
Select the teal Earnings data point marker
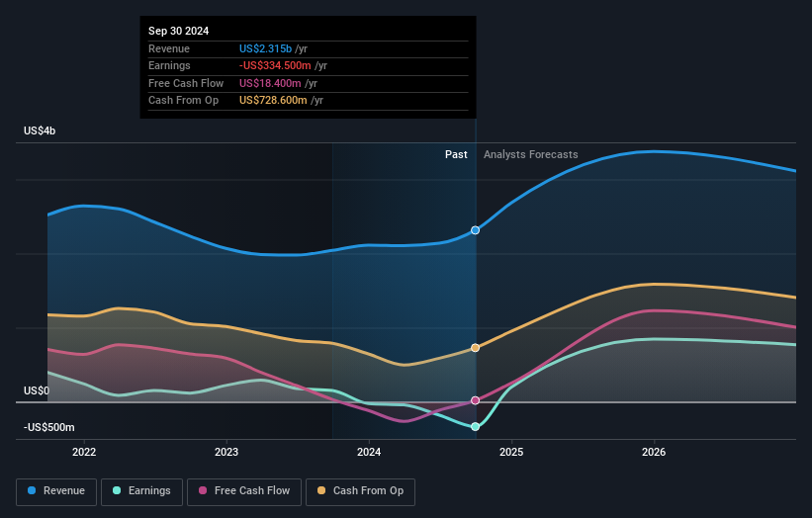[475, 427]
